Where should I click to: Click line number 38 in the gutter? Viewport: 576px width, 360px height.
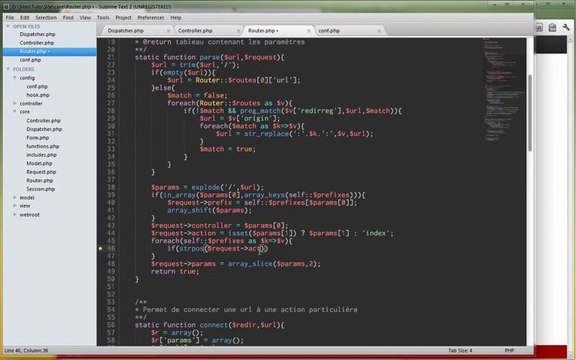point(111,187)
